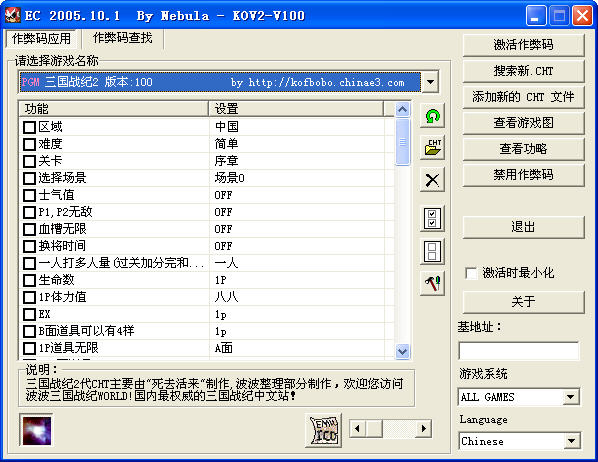598x462 pixels.
Task: Click the black X delete icon
Action: (x=432, y=180)
